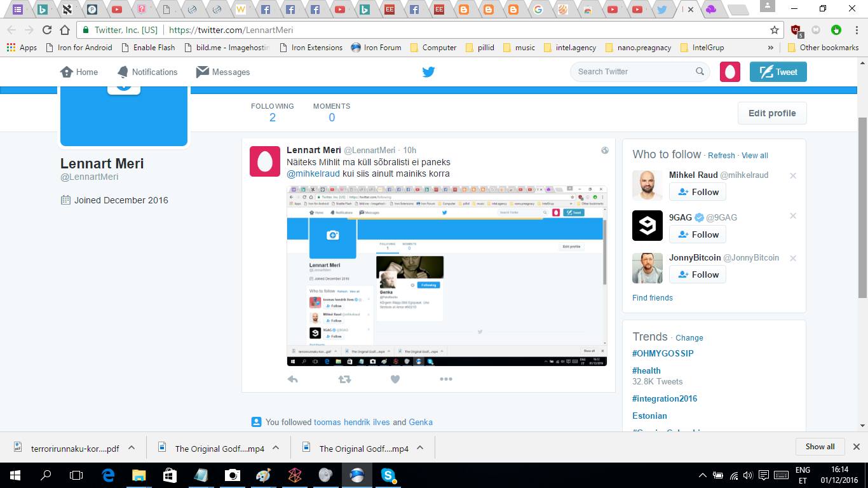View the MOMENTS 0 profile tab

[x=332, y=112]
